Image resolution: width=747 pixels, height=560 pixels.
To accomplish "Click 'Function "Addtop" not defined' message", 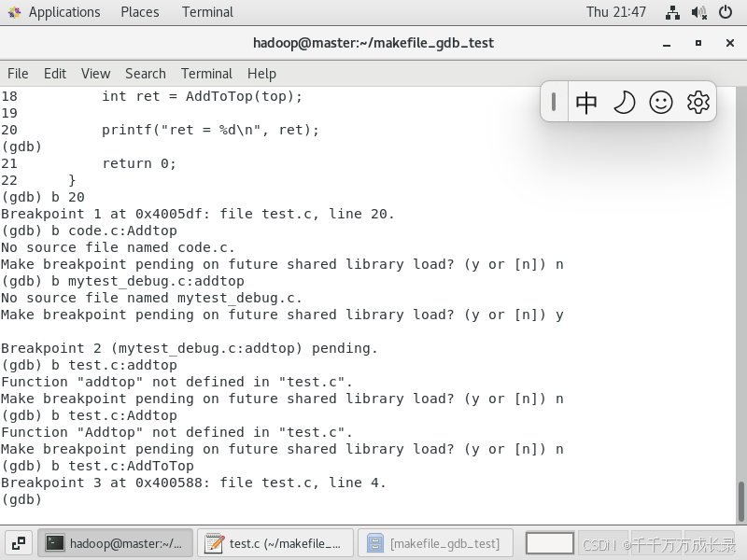I will [176, 432].
